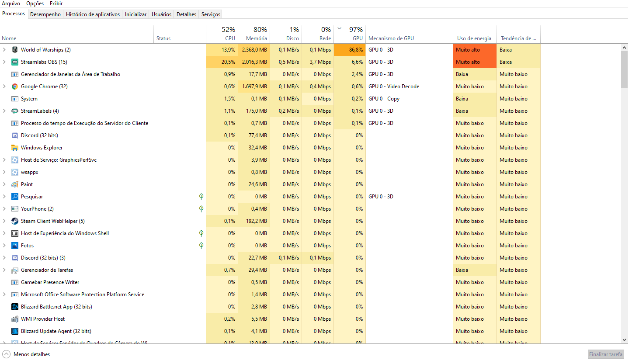Sort by the Rede column header
Image resolution: width=639 pixels, height=364 pixels.
[318, 34]
